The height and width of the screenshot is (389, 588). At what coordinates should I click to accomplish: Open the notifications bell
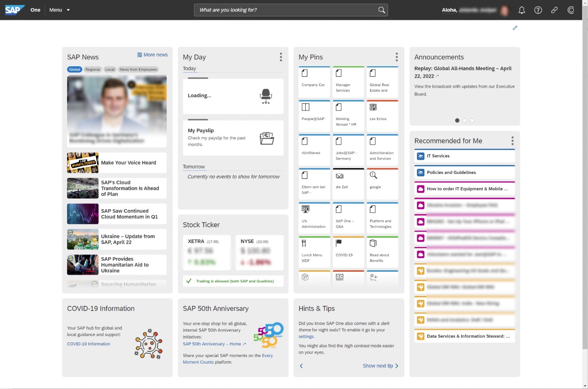point(522,10)
